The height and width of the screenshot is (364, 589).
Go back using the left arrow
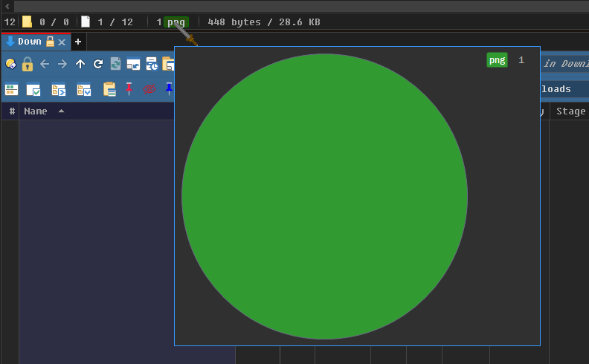pyautogui.click(x=45, y=64)
